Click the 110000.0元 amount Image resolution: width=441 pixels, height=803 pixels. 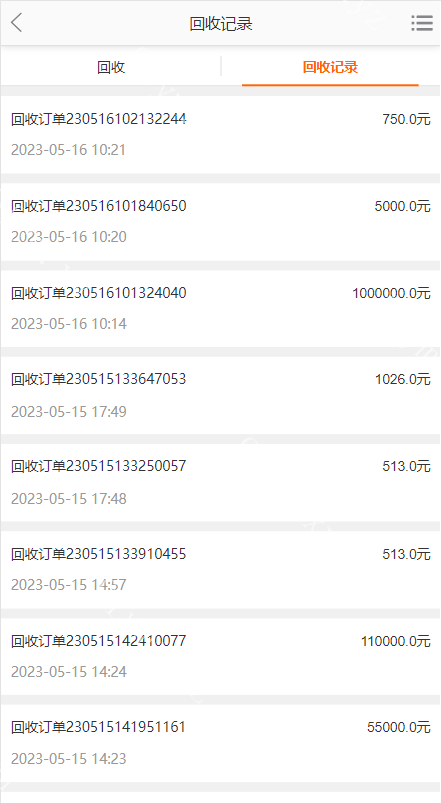[395, 641]
